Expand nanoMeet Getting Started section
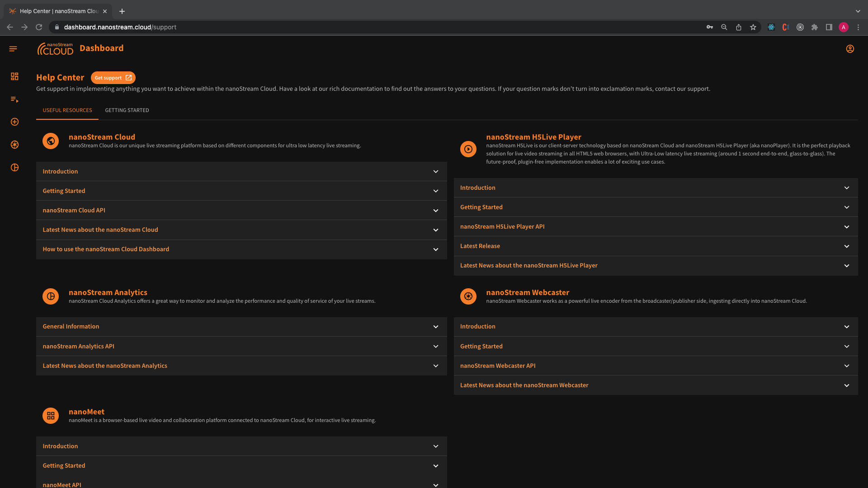The width and height of the screenshot is (868, 488). [241, 465]
